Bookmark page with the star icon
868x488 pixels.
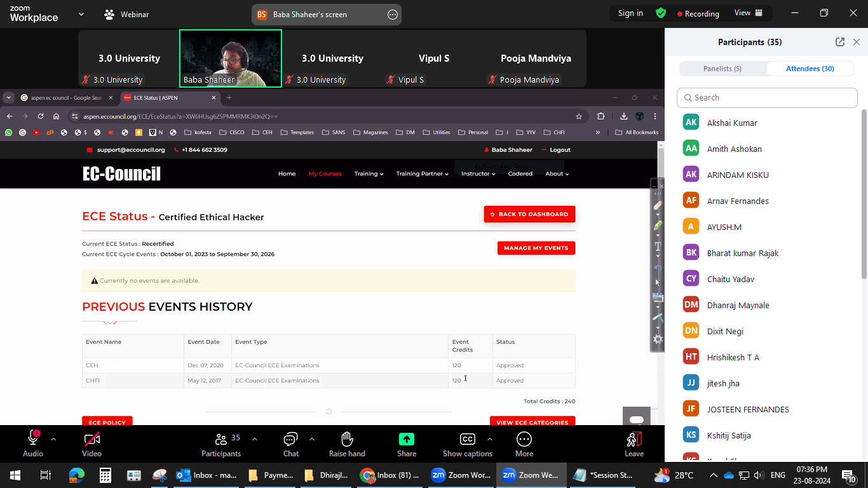(579, 116)
